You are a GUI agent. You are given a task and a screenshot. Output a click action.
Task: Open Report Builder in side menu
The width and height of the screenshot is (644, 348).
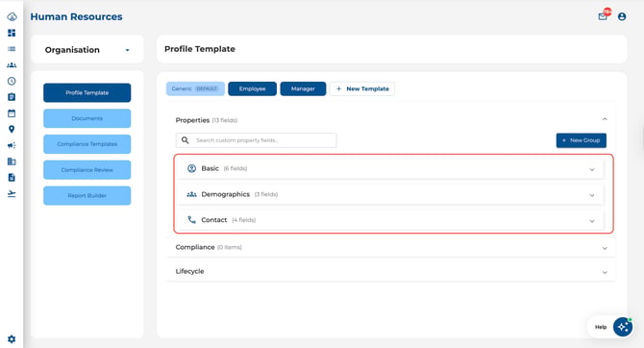(x=87, y=195)
